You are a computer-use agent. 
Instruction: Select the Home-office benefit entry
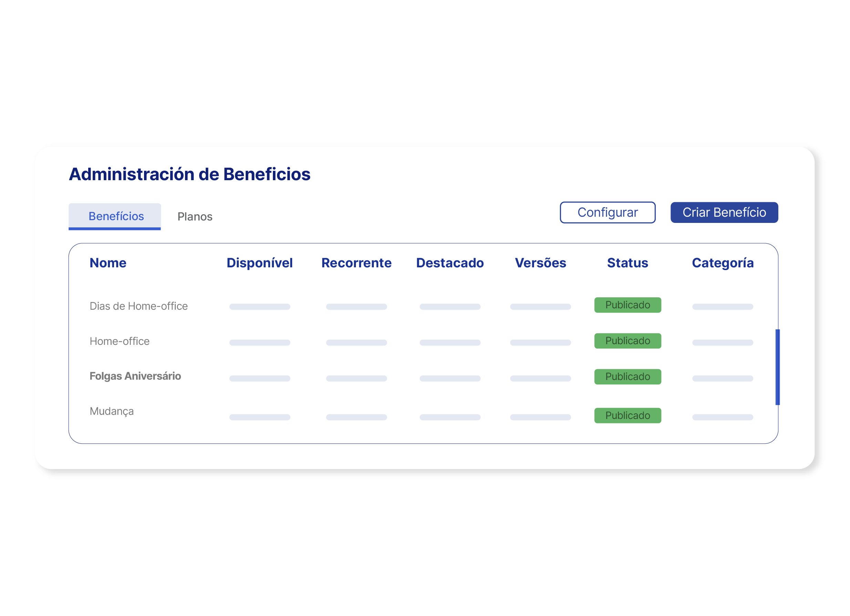click(x=119, y=341)
